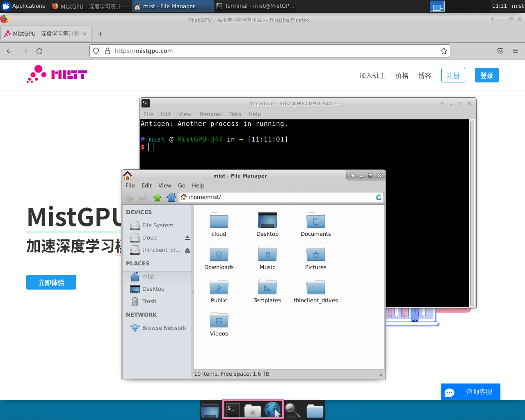Open Trash from the PLACES sidebar
Image resolution: width=525 pixels, height=420 pixels.
148,301
